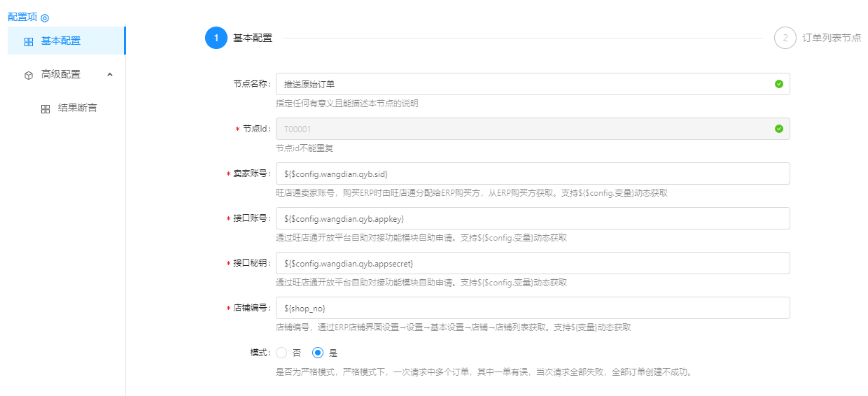
Task: Open the 结果断言 submenu item
Action: pyautogui.click(x=77, y=108)
